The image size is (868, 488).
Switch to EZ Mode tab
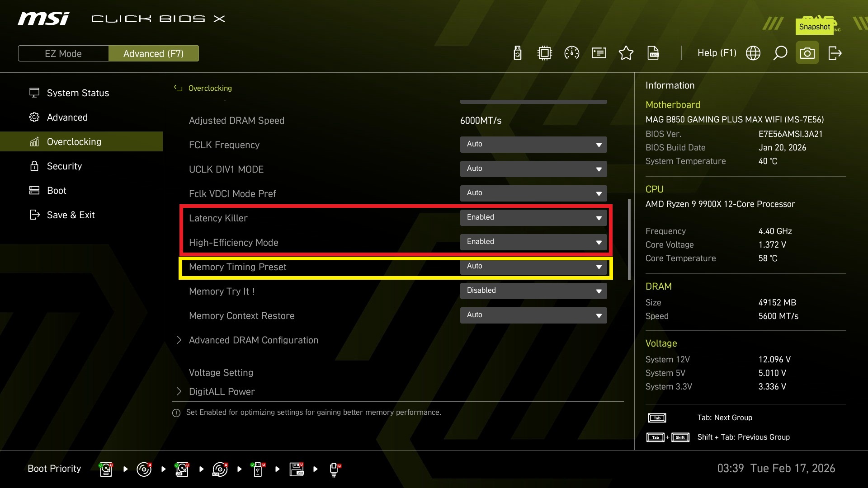tap(63, 53)
